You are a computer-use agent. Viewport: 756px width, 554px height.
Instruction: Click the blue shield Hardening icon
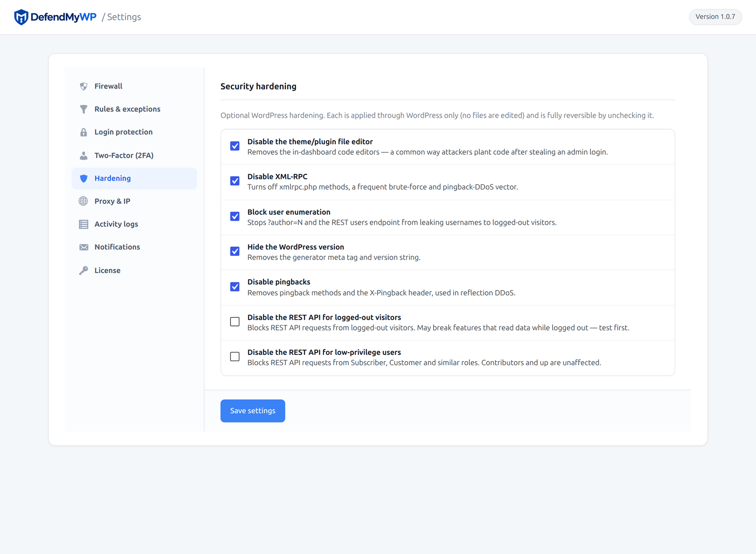(84, 179)
